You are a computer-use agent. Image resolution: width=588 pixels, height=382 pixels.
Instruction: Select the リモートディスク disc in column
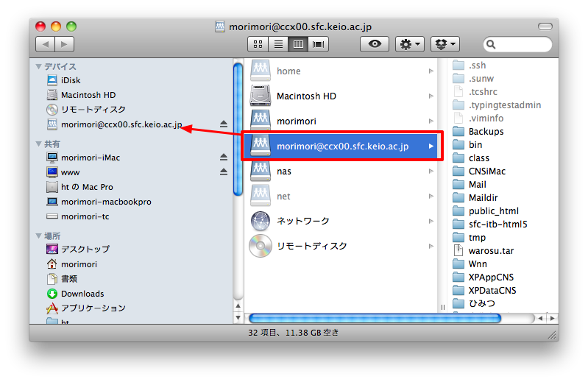(311, 246)
